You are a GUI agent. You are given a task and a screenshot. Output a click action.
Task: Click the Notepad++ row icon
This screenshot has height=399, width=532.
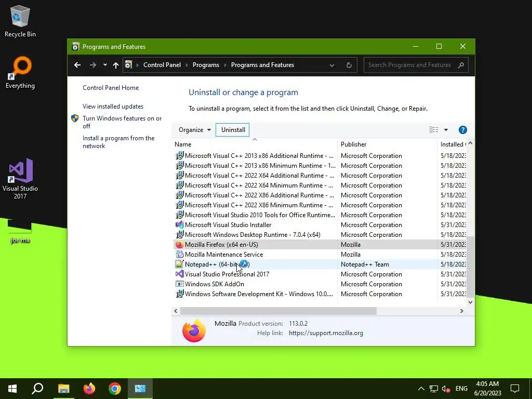(x=179, y=264)
